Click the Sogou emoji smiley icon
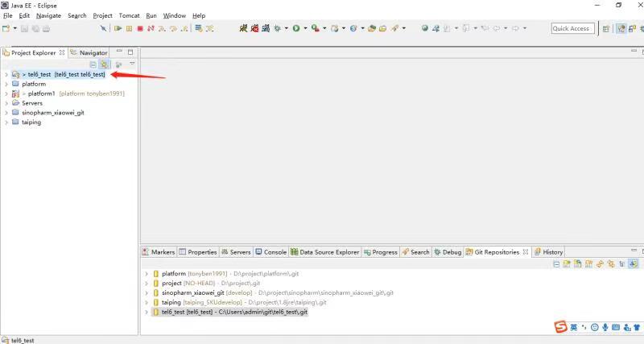 594,327
